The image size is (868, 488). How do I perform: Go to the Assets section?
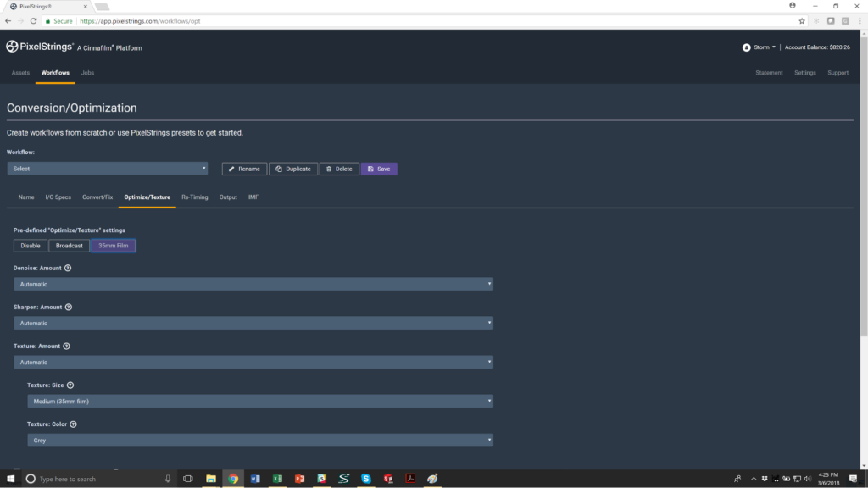[20, 73]
